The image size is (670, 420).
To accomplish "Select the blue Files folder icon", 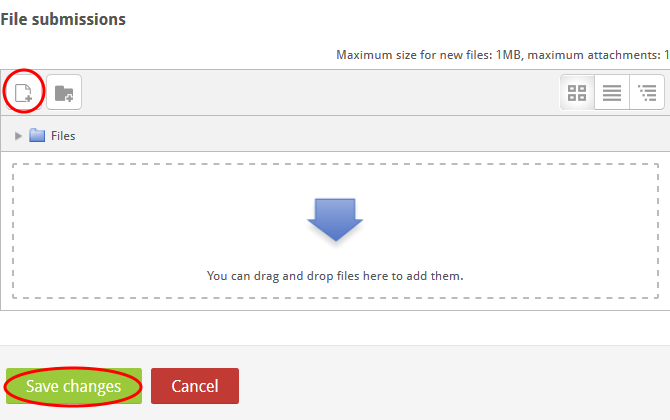I will (37, 135).
